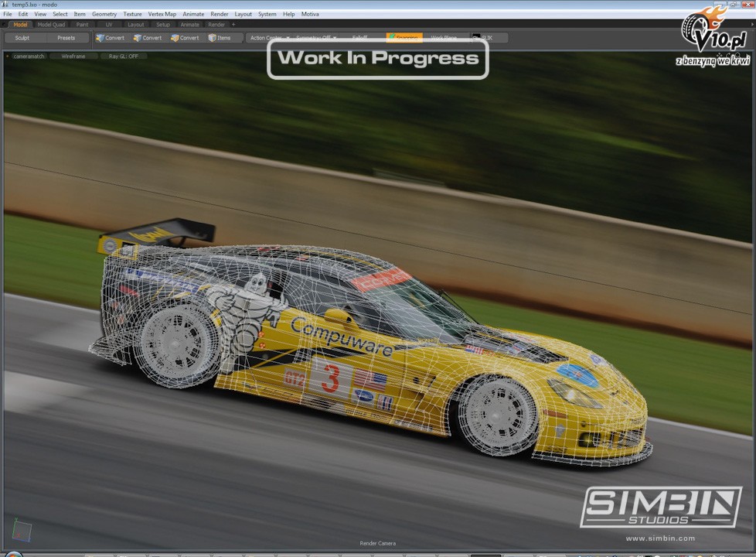Switch to the Layout tab
The height and width of the screenshot is (557, 756).
136,25
